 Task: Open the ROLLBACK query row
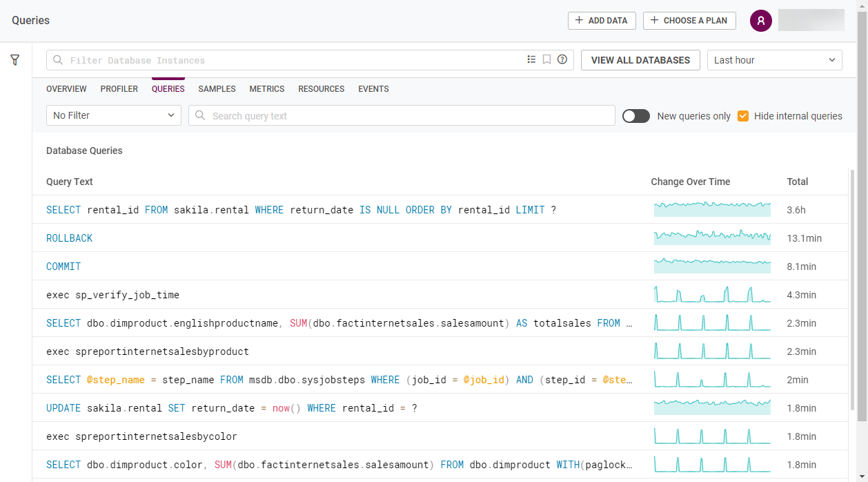pyautogui.click(x=69, y=238)
